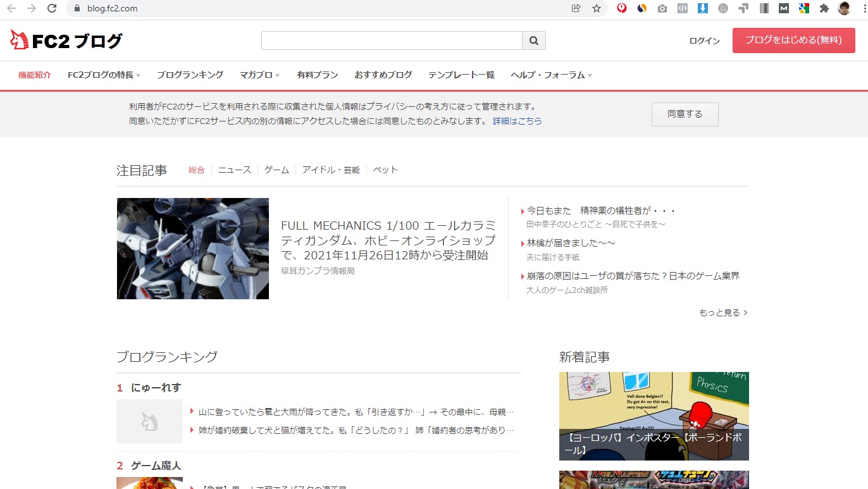Screen dimensions: 868x489
Task: Open the テンプレート一覧 menu item
Action: pyautogui.click(x=461, y=75)
